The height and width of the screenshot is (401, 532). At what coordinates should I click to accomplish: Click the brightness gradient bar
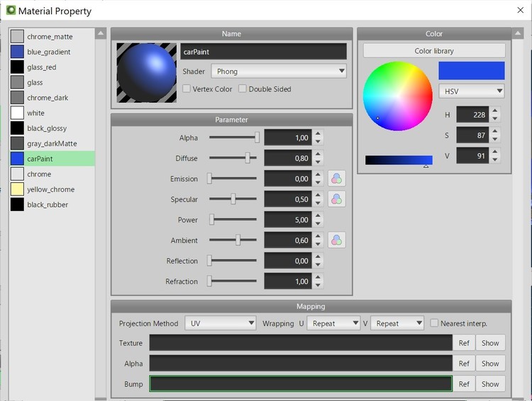pos(399,160)
